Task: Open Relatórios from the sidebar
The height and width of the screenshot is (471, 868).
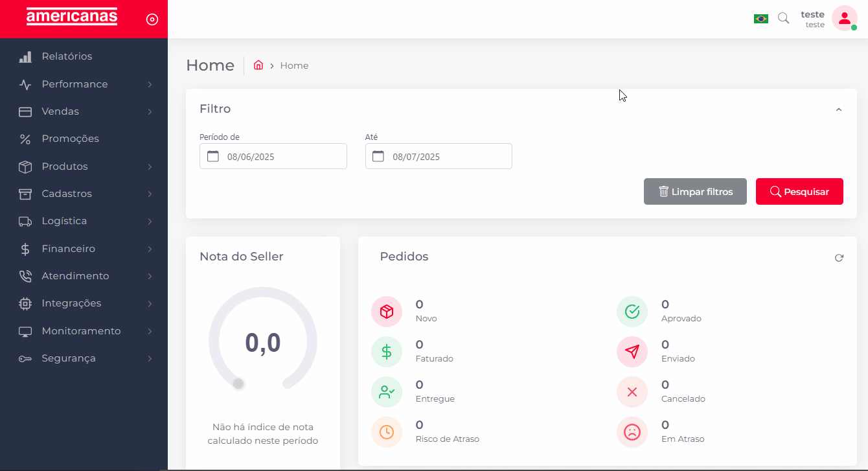Action: point(67,56)
